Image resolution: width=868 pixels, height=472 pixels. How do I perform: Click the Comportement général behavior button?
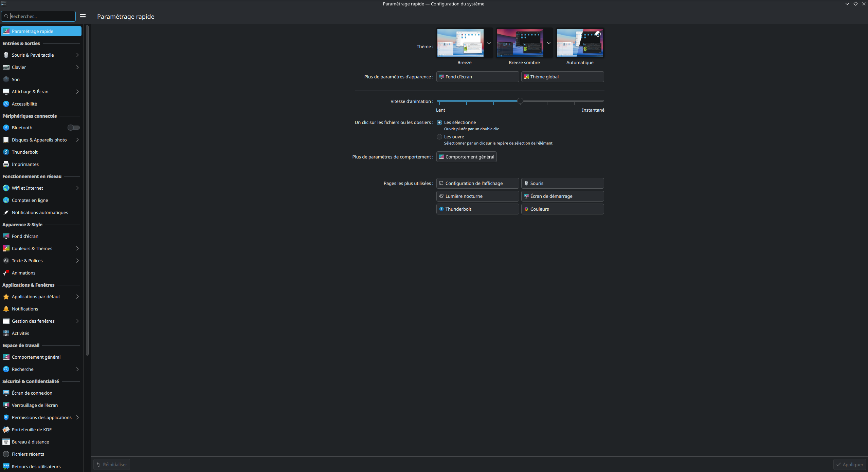click(x=466, y=157)
